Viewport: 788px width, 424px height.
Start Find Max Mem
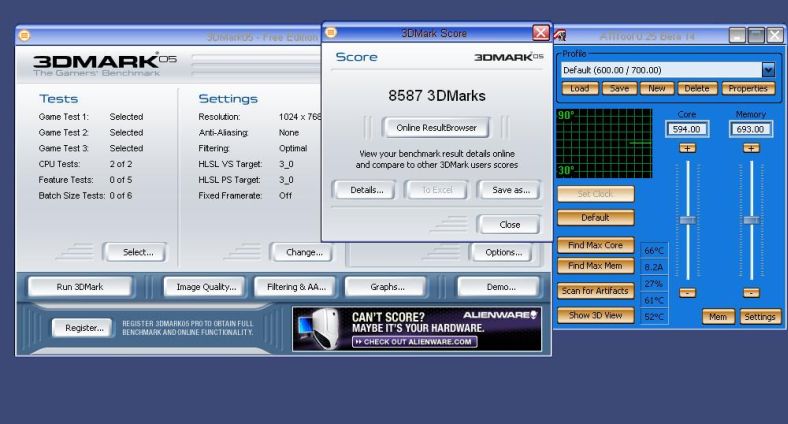[595, 266]
